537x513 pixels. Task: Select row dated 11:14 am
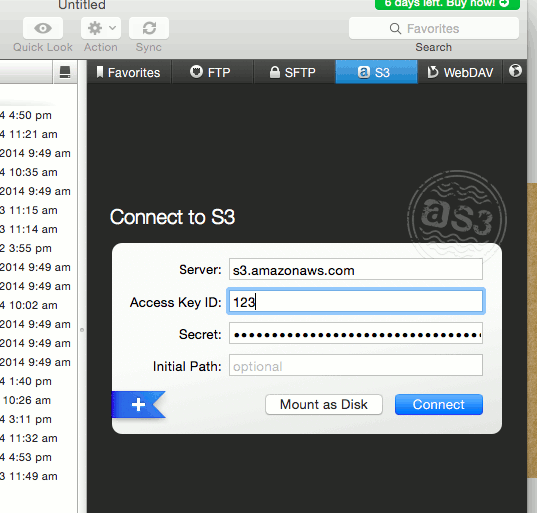pos(38,229)
